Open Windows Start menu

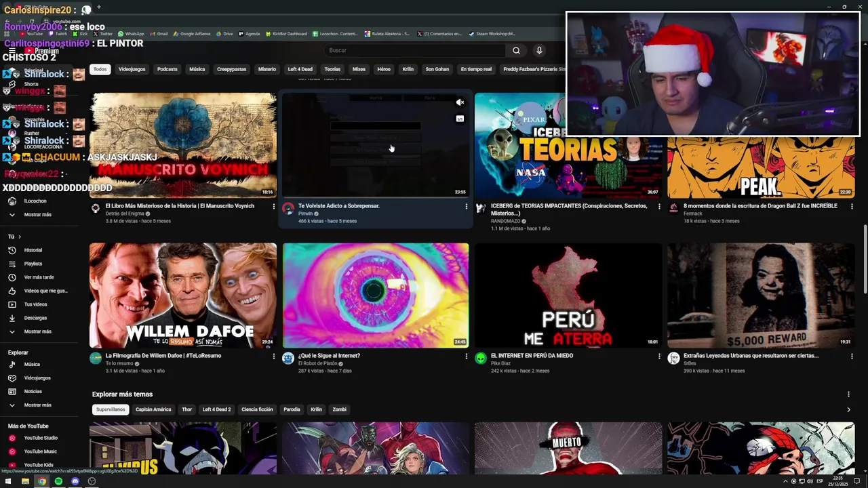(8, 481)
